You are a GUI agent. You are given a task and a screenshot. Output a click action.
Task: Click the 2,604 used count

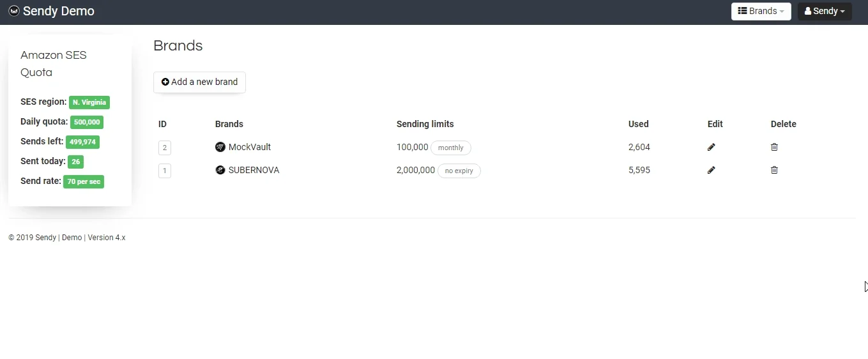[x=639, y=147]
